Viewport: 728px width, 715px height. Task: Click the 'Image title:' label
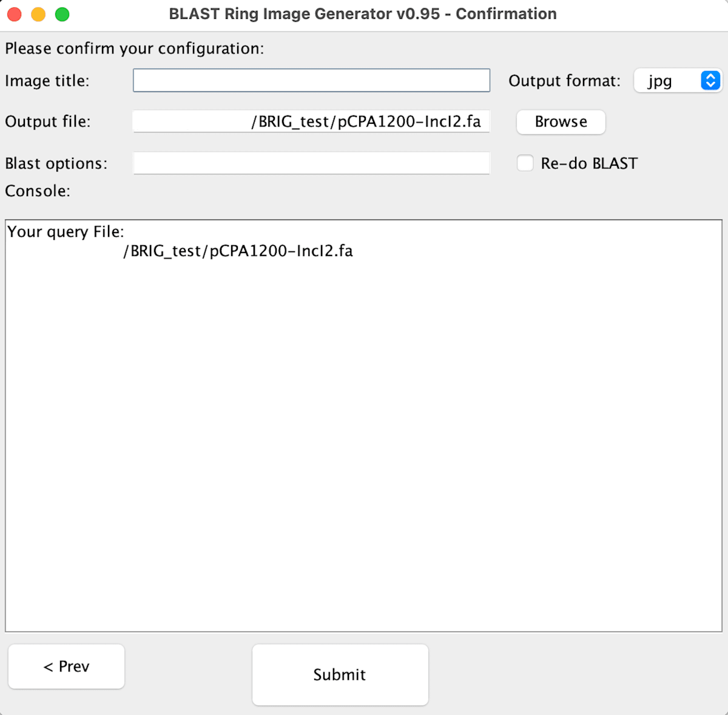pos(47,81)
